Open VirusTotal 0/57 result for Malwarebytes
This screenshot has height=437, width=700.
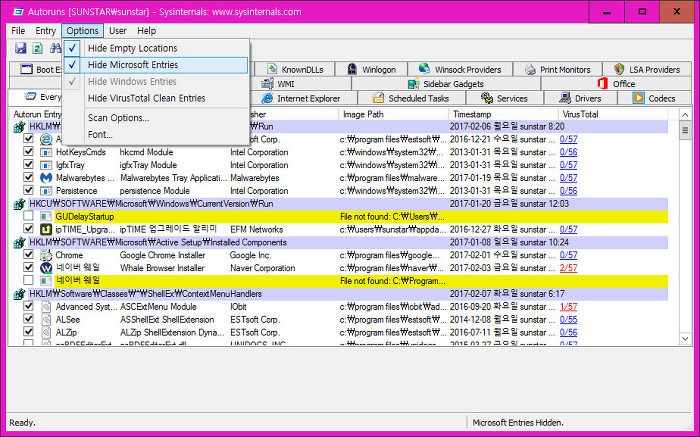[568, 178]
